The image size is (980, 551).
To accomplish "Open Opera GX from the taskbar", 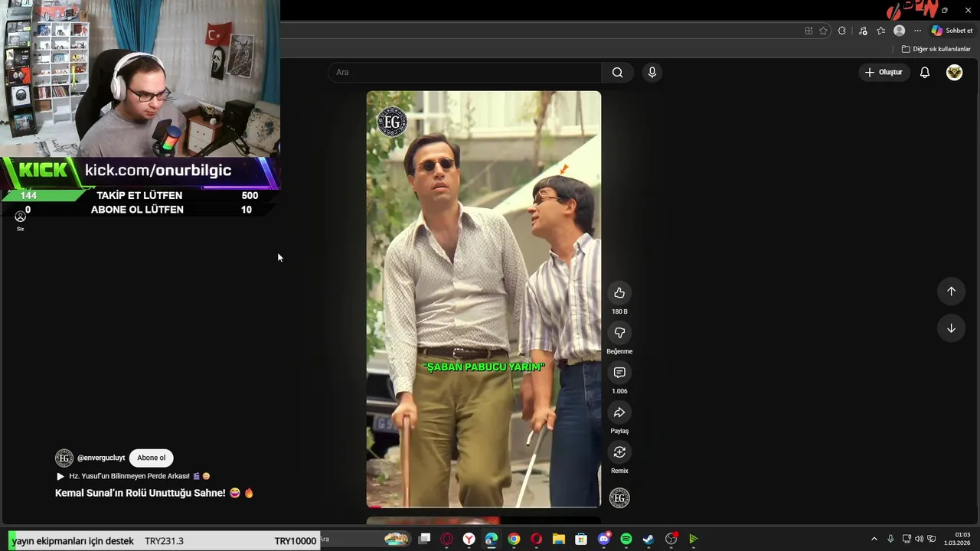I will point(447,539).
